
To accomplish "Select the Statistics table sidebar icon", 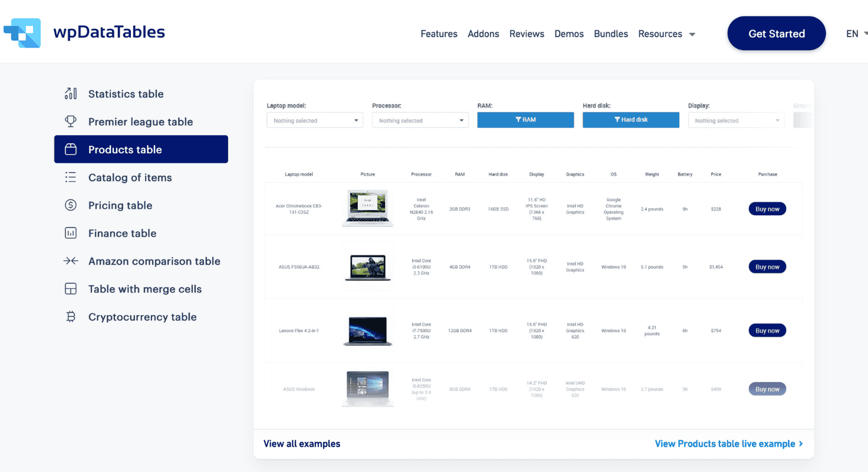I will point(71,93).
